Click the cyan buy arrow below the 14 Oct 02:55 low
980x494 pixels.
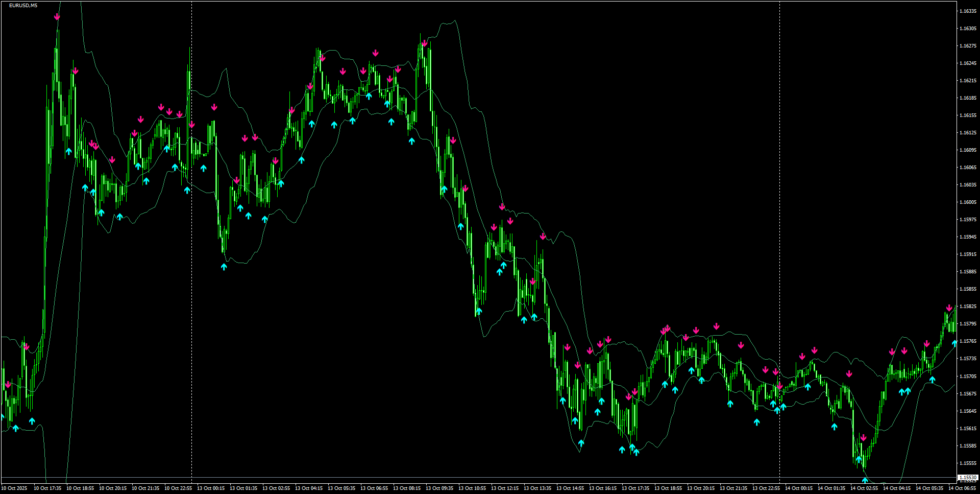[x=865, y=480]
